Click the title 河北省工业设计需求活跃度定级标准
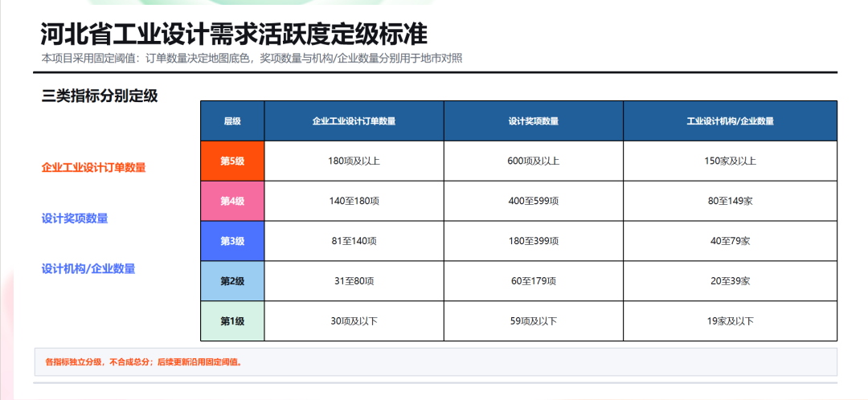Viewport: 868px width, 400px height. click(x=234, y=35)
